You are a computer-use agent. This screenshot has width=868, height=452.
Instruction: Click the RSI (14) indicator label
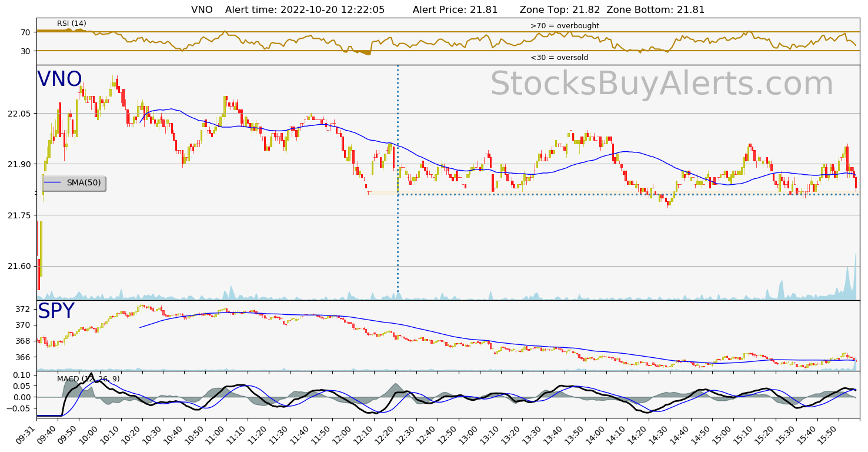pyautogui.click(x=72, y=24)
